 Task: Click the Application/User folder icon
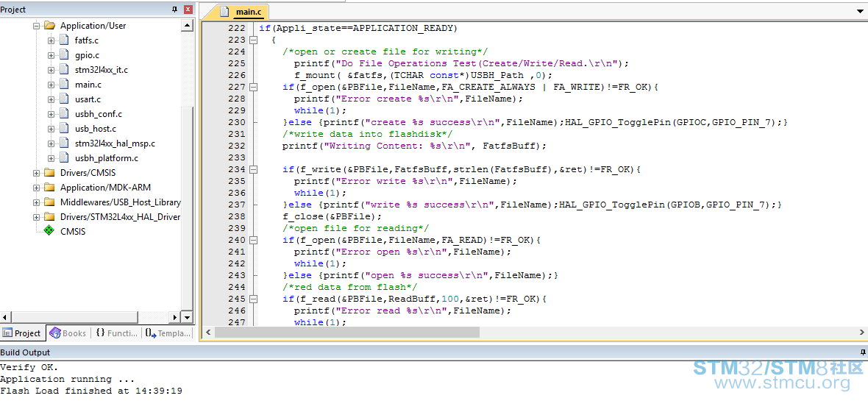[x=50, y=26]
